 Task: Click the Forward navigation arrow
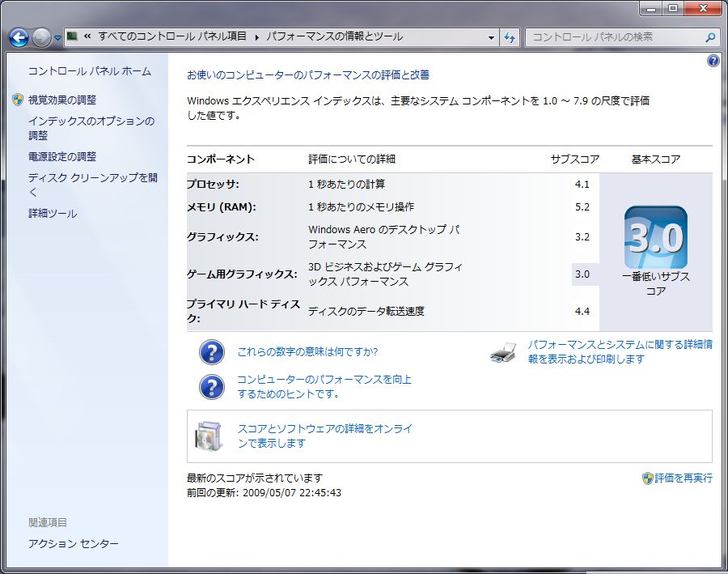[41, 38]
